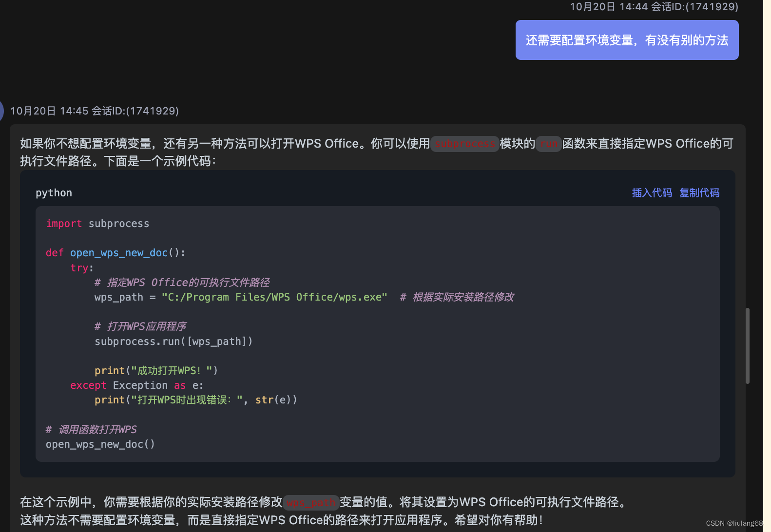Click the inline code tag wps_path
This screenshot has width=771, height=532.
click(311, 502)
